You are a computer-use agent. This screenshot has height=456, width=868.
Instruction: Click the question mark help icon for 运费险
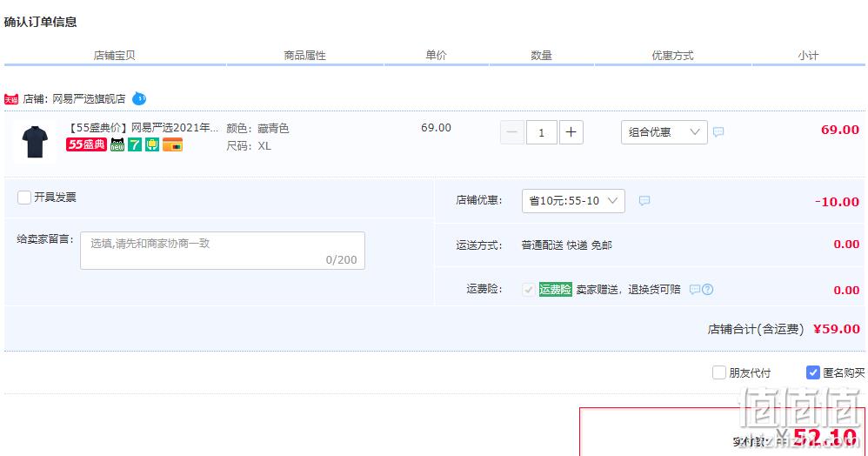[707, 289]
